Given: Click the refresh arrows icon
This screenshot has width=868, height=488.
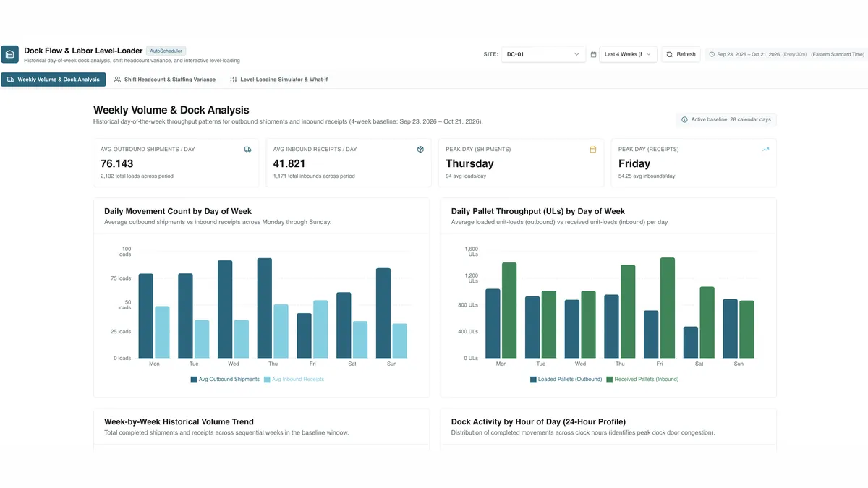Looking at the screenshot, I should 670,54.
